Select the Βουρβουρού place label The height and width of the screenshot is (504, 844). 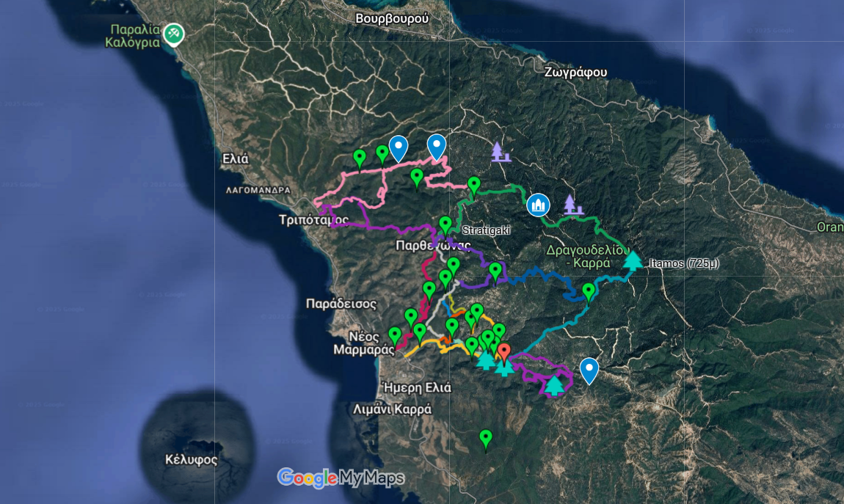pyautogui.click(x=391, y=18)
